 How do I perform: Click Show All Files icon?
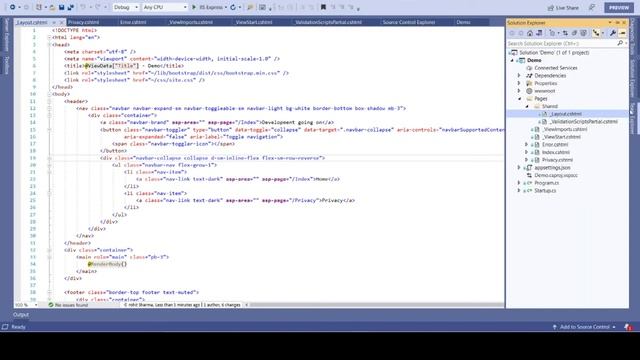(583, 33)
